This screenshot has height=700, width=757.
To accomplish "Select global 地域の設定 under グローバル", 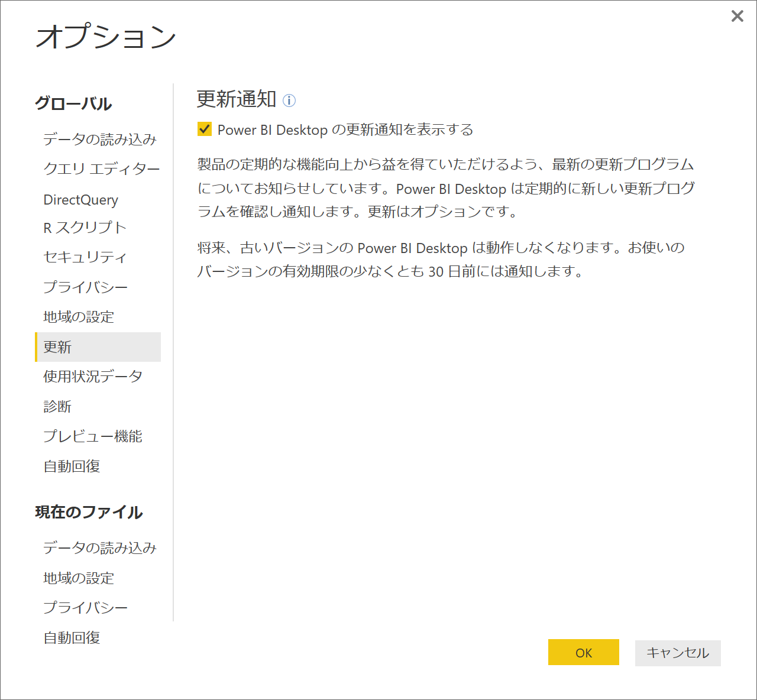I will tap(79, 317).
